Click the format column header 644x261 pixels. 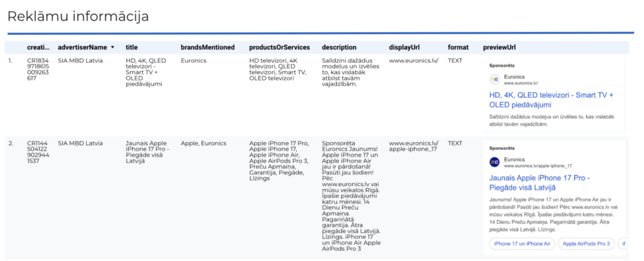tap(458, 47)
